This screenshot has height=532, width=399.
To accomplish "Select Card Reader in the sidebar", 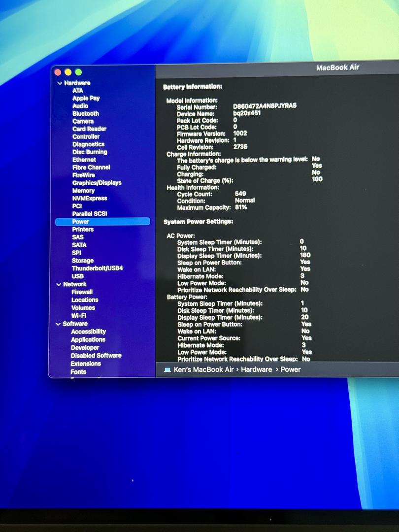I will pyautogui.click(x=89, y=129).
